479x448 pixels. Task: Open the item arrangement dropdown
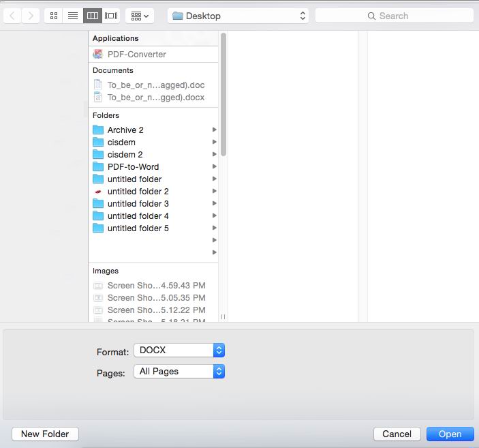tap(140, 16)
